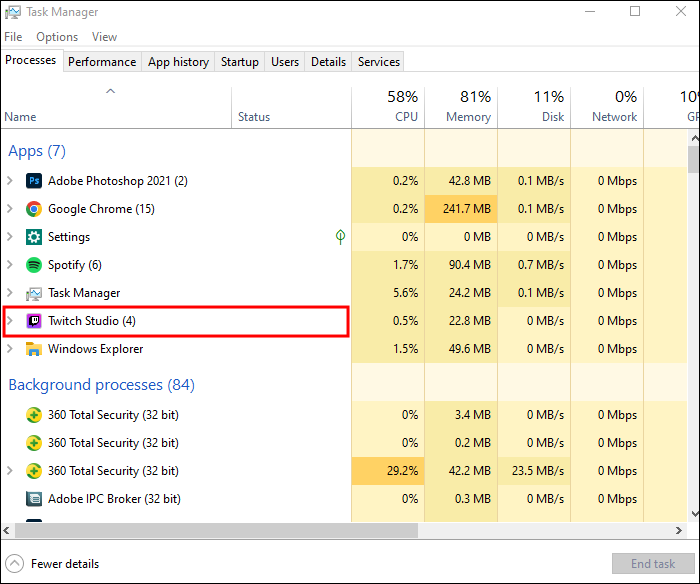Expand the Spotify process group
The height and width of the screenshot is (584, 700).
(10, 265)
